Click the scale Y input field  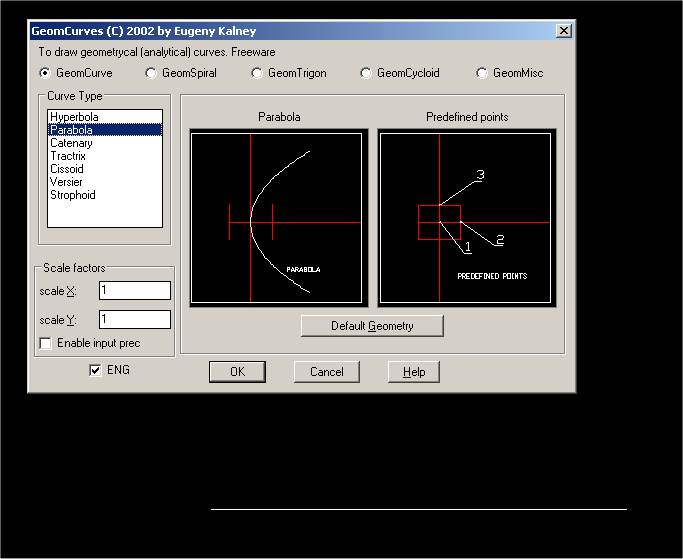(x=134, y=320)
